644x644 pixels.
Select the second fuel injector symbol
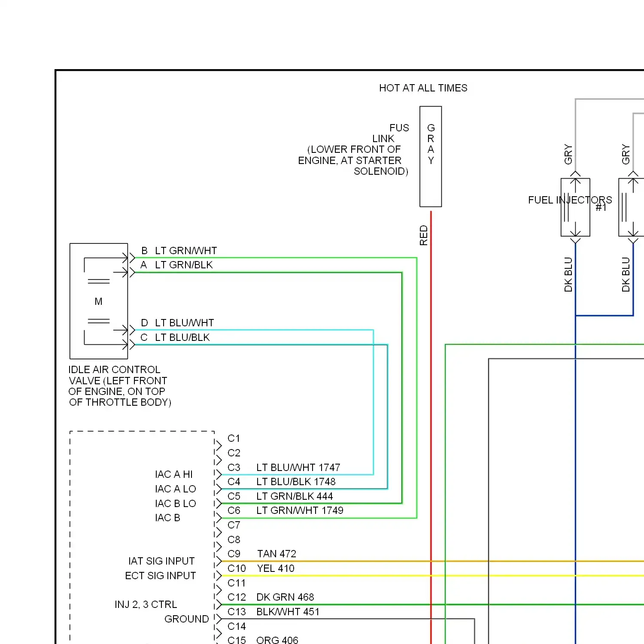[x=631, y=207]
